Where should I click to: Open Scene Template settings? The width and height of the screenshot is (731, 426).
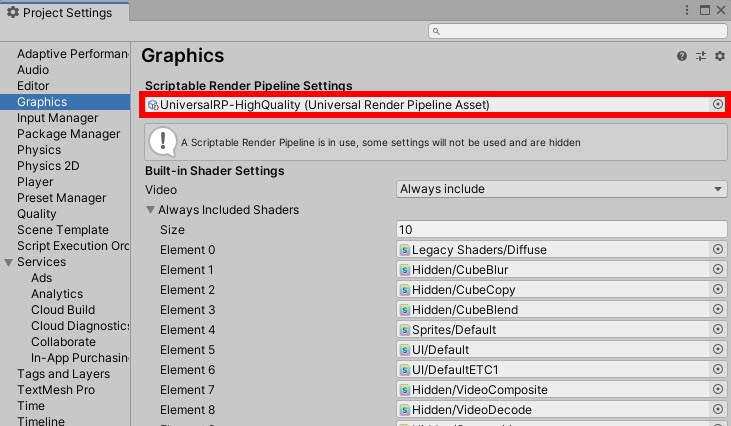63,230
